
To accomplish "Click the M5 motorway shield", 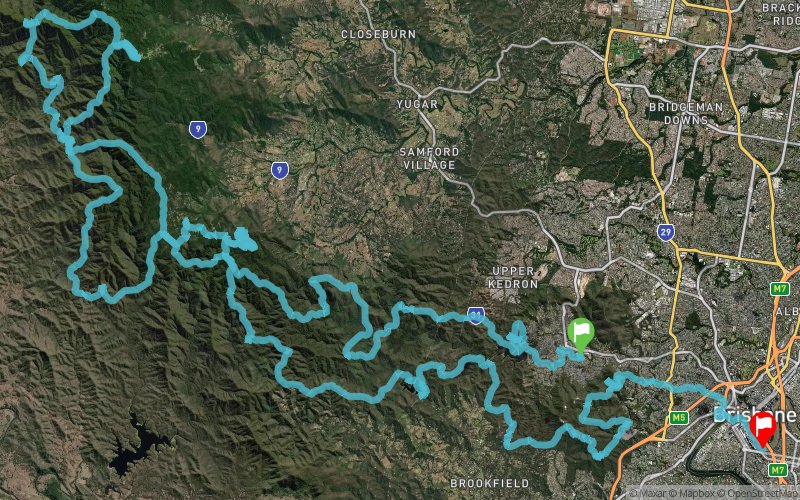I will click(678, 418).
